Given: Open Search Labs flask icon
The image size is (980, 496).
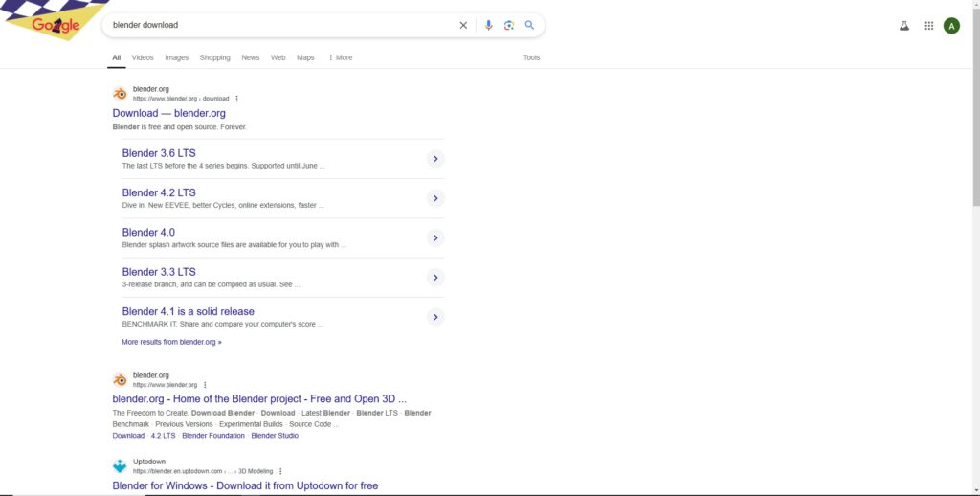Looking at the screenshot, I should point(903,26).
